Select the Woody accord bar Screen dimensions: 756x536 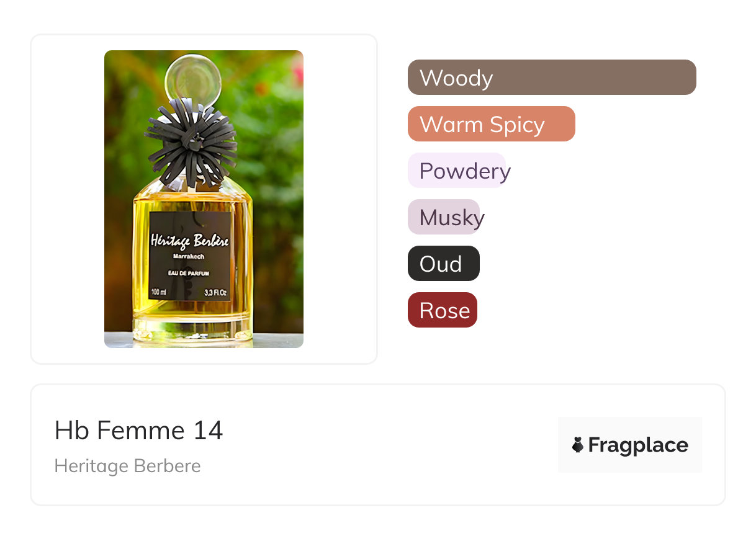(552, 78)
